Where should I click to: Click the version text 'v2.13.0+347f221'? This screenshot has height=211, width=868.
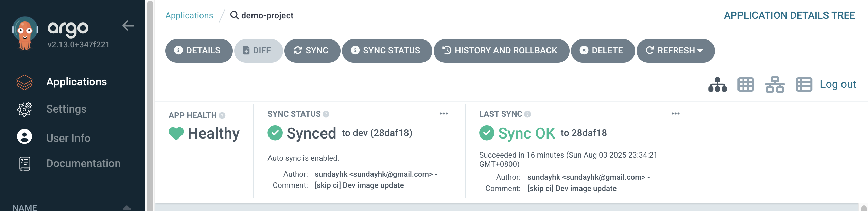pos(79,45)
